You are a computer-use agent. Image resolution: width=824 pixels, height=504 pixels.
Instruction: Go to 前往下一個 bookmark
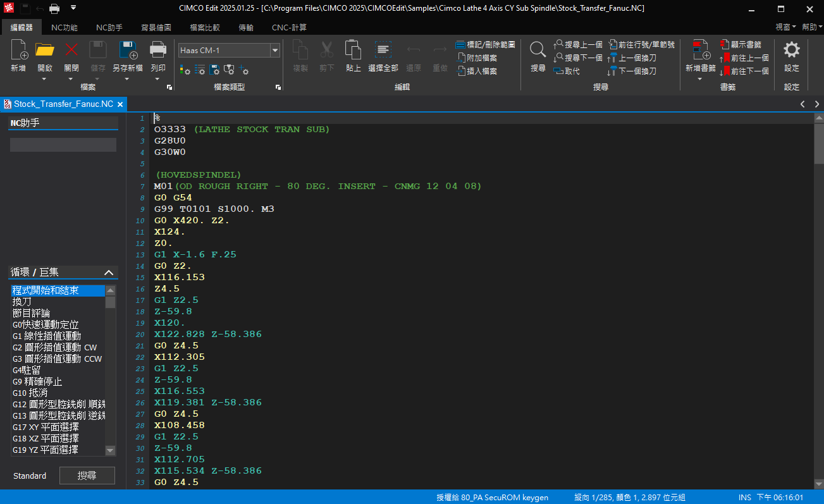(x=744, y=71)
